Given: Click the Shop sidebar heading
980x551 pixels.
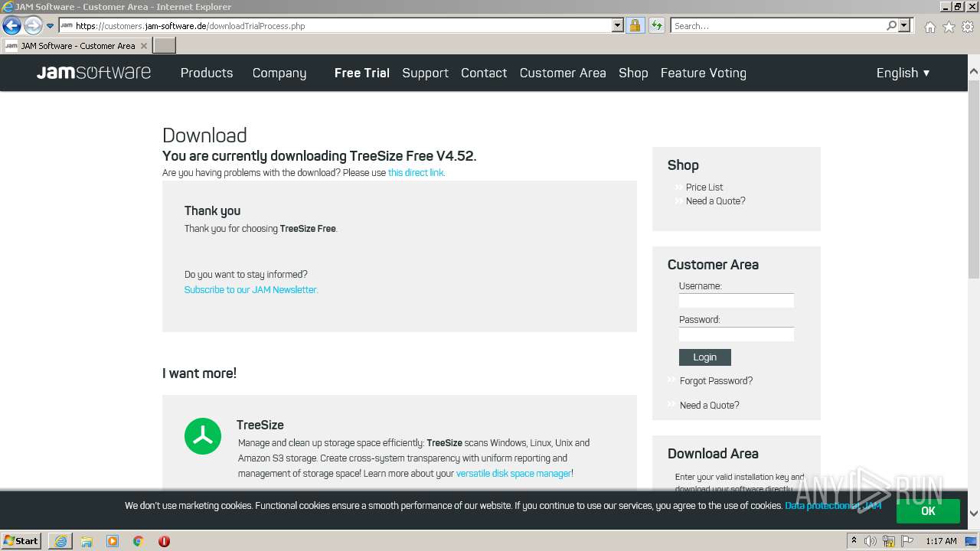Looking at the screenshot, I should pos(683,165).
